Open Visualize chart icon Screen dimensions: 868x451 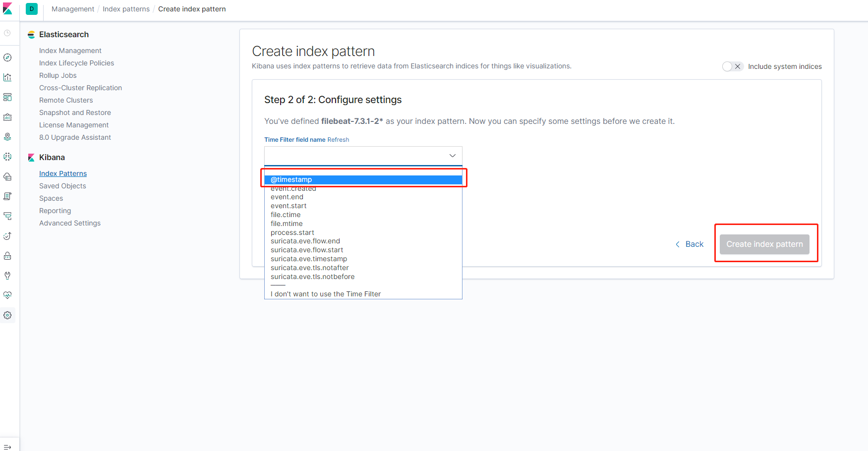coord(7,77)
